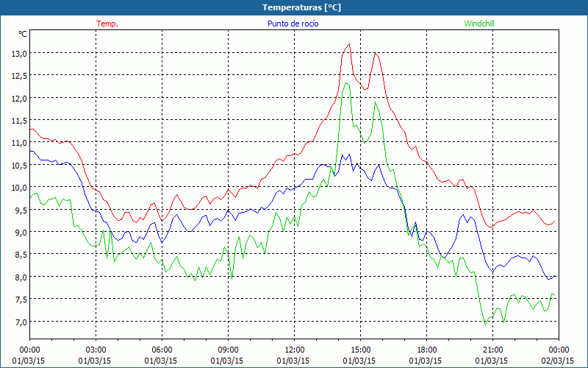The image size is (588, 368).
Task: Click the 06:00 time axis label
Action: point(162,350)
